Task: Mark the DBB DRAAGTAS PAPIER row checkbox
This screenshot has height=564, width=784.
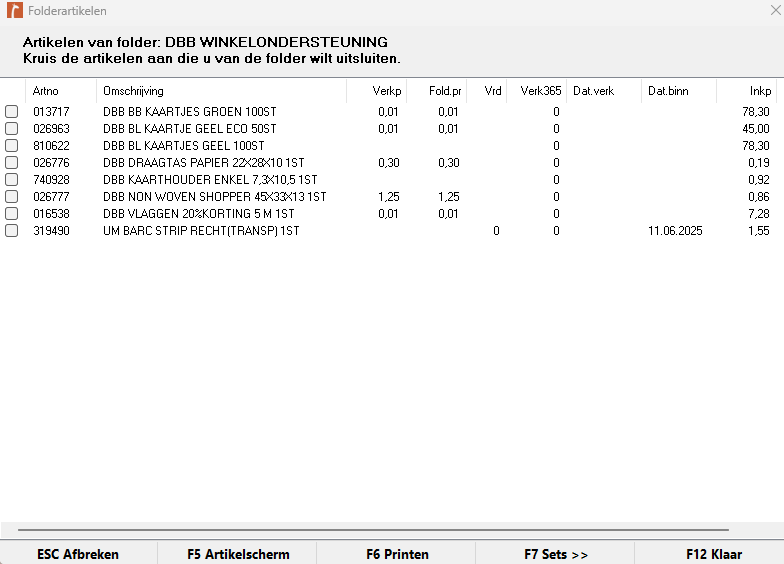Action: [x=12, y=162]
